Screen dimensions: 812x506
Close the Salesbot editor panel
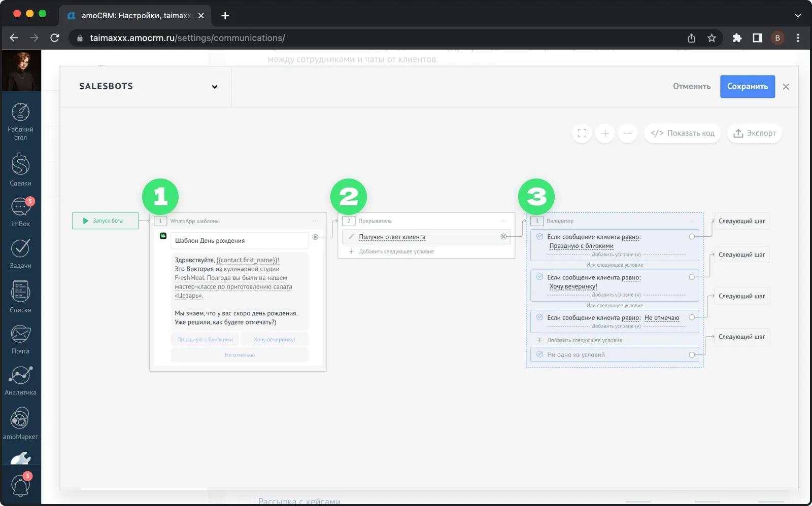(x=786, y=87)
